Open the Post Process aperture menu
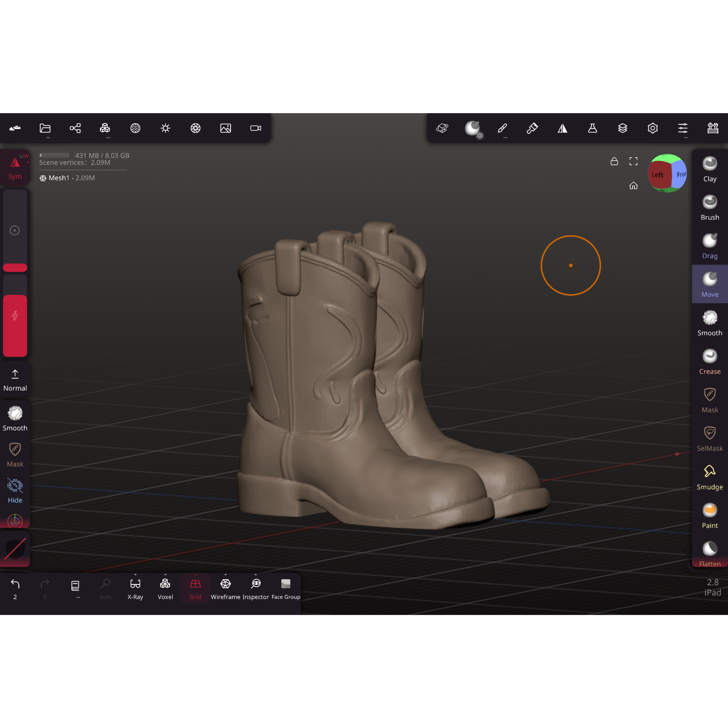 click(195, 128)
